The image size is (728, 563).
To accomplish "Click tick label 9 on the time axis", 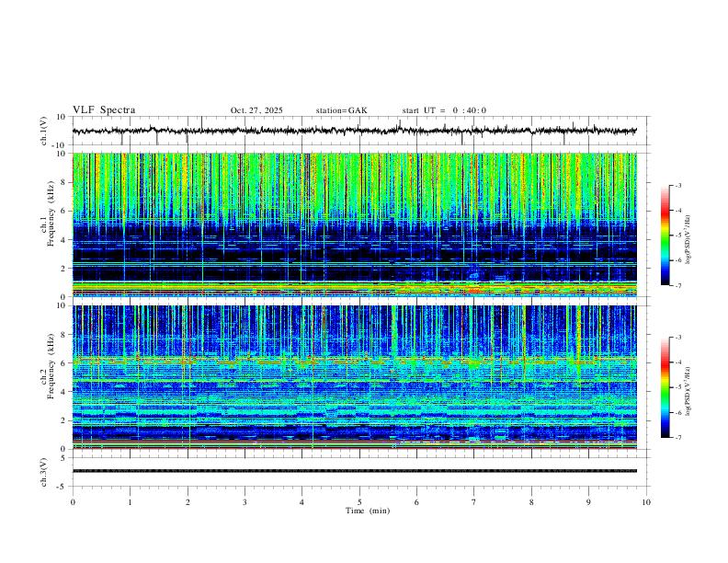I will (588, 502).
